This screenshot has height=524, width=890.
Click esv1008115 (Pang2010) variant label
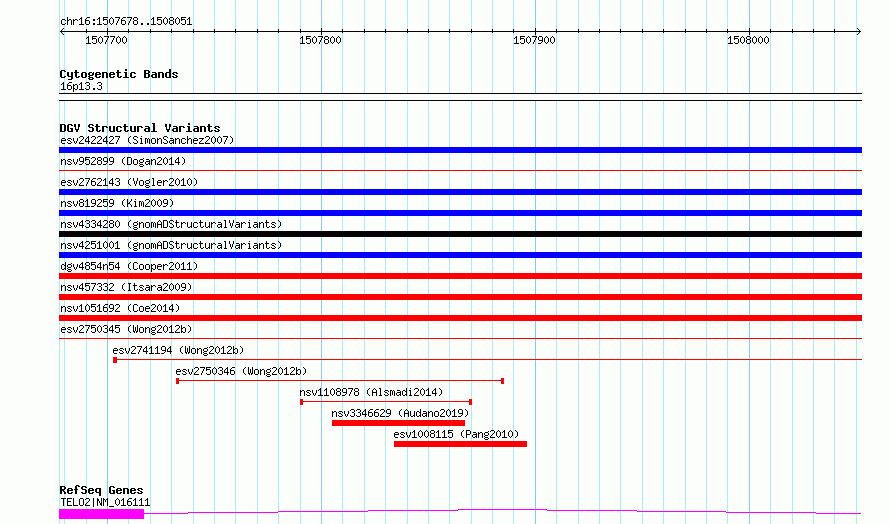pyautogui.click(x=456, y=434)
